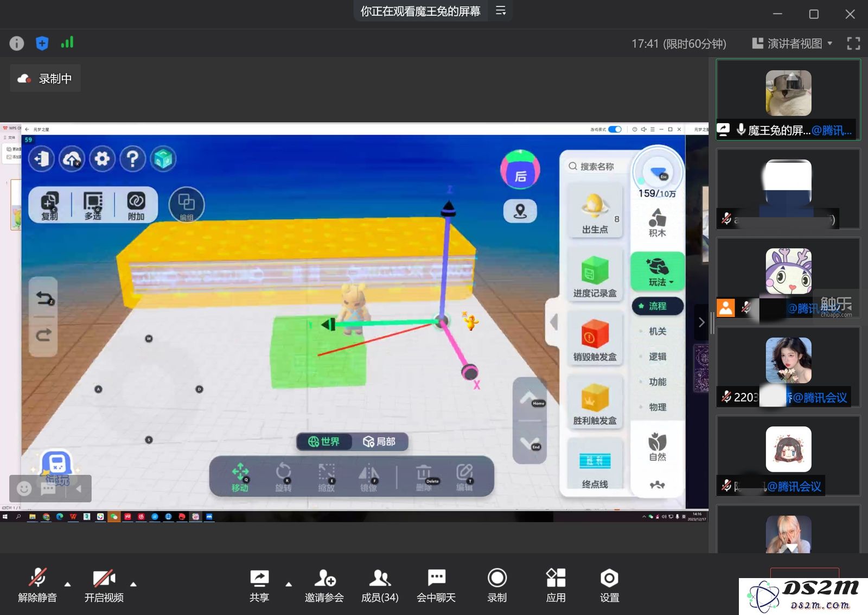Image resolution: width=868 pixels, height=615 pixels.
Task: Click the exit icon in game editor
Action: (42, 159)
